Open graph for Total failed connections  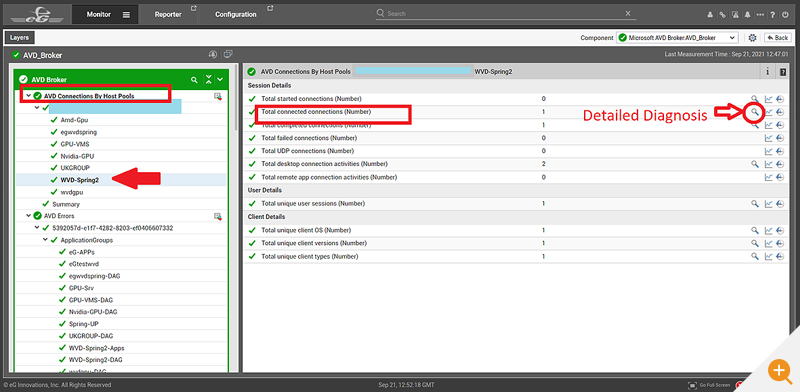768,138
